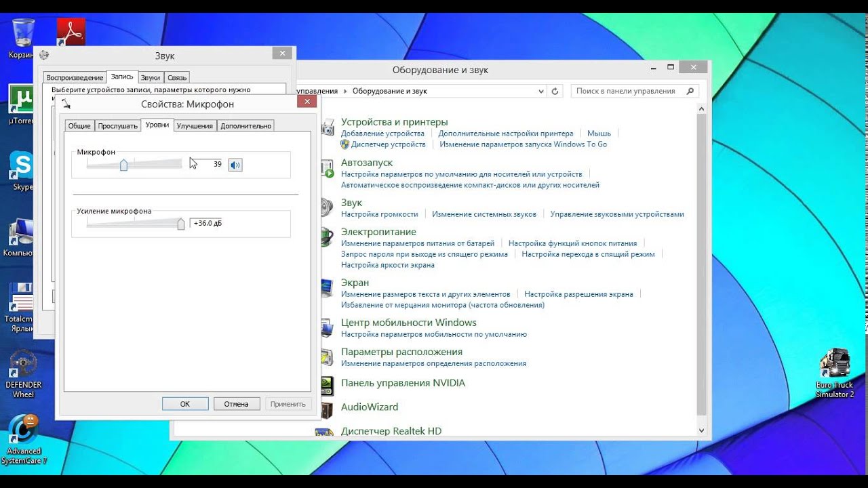Click the scroll down arrow in control panel
The width and height of the screenshot is (868, 488).
[x=701, y=430]
